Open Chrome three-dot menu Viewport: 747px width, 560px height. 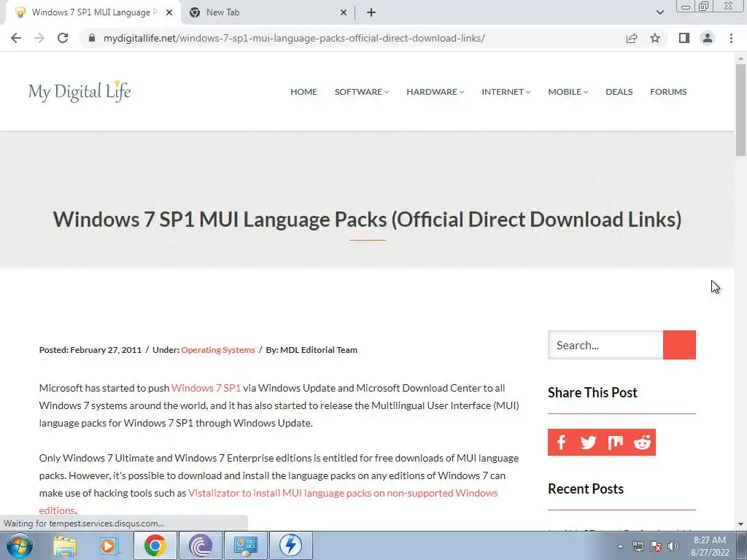point(731,38)
